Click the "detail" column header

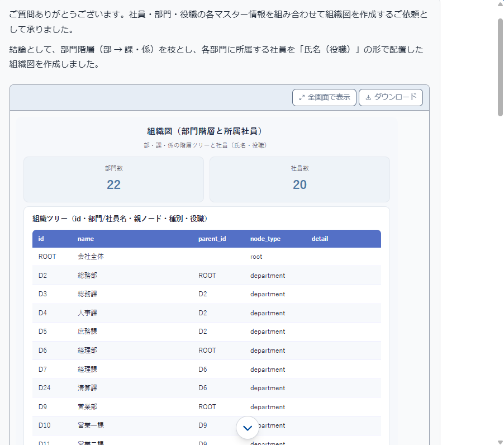[320, 239]
